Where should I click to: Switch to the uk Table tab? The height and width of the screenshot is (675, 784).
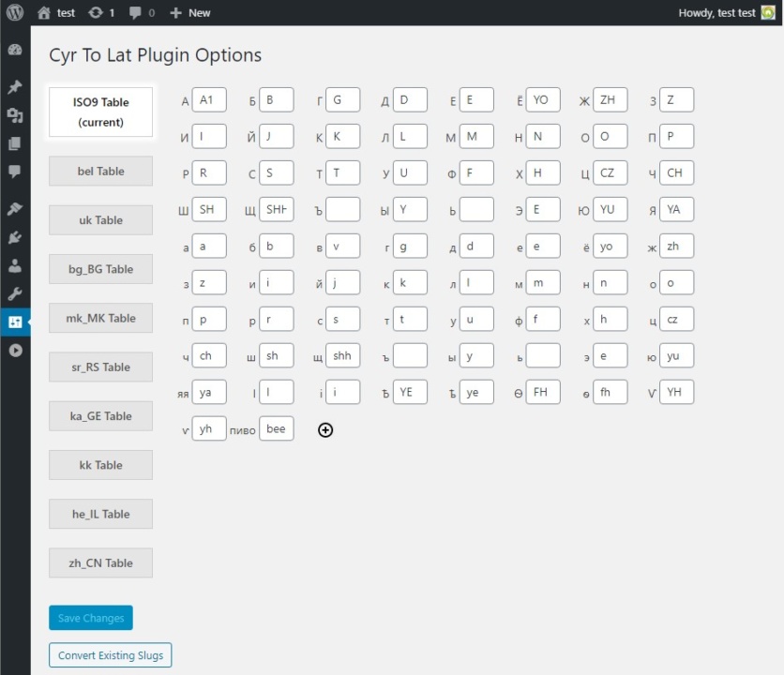(x=100, y=220)
